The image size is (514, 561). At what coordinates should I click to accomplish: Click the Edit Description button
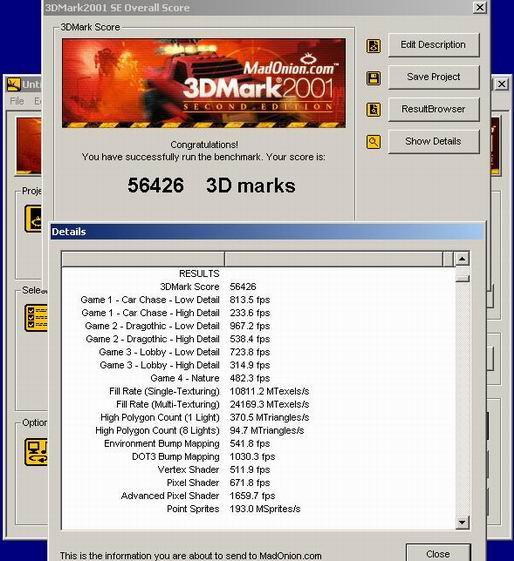[434, 45]
